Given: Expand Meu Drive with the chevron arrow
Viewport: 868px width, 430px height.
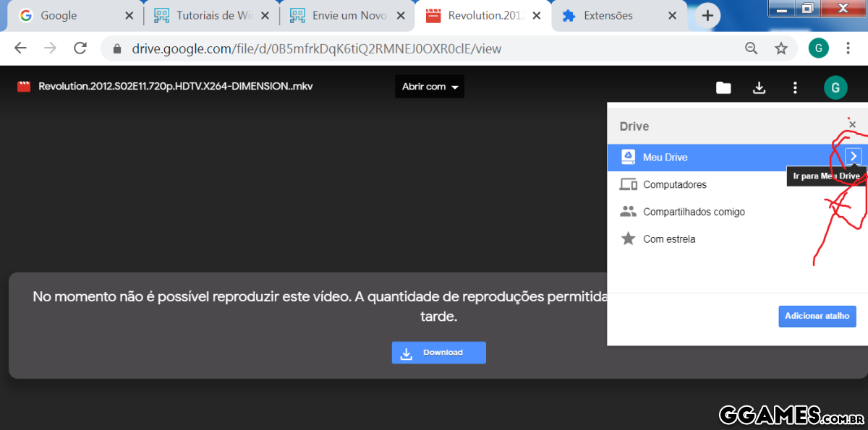Looking at the screenshot, I should [x=853, y=157].
